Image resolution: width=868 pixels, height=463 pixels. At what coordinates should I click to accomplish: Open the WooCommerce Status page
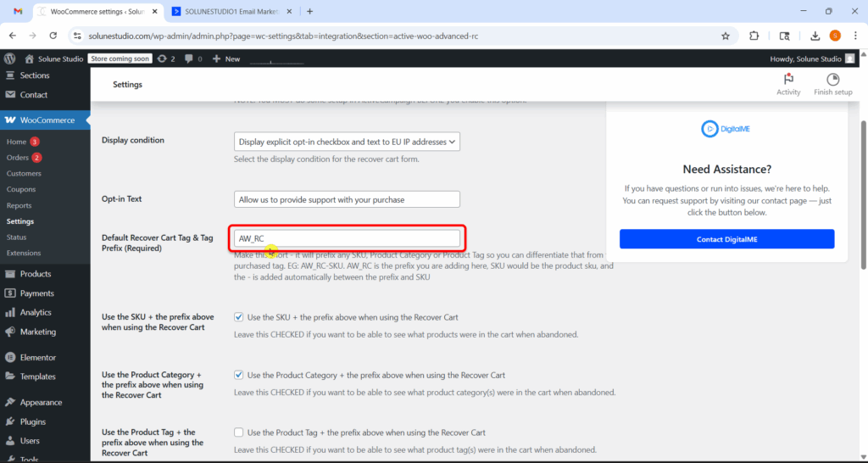pyautogui.click(x=17, y=237)
